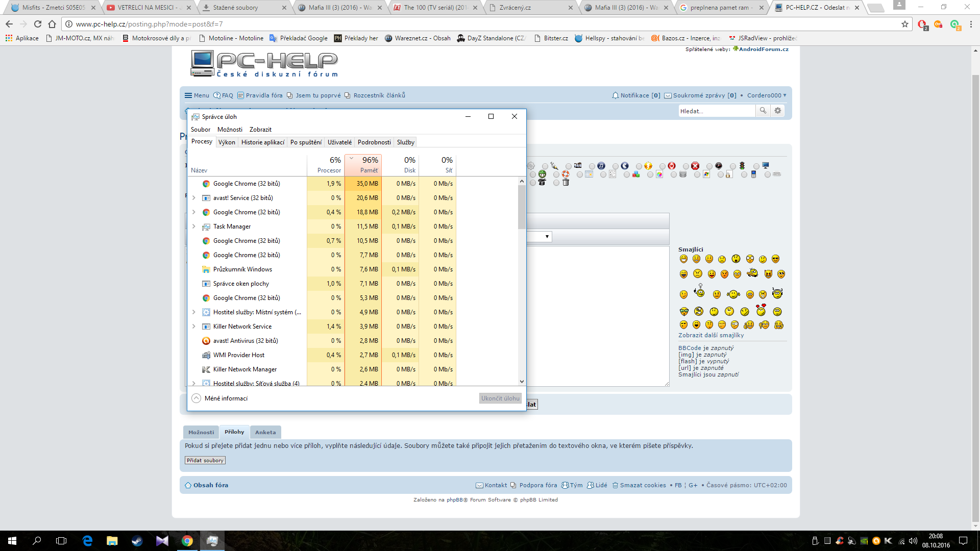The width and height of the screenshot is (980, 551).
Task: Bookmark page with the star icon
Action: pyautogui.click(x=905, y=24)
